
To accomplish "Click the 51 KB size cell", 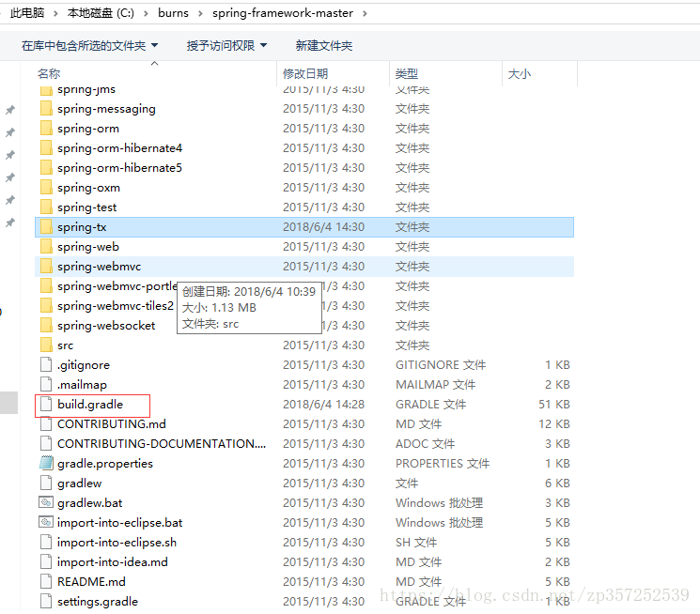I will coord(554,405).
